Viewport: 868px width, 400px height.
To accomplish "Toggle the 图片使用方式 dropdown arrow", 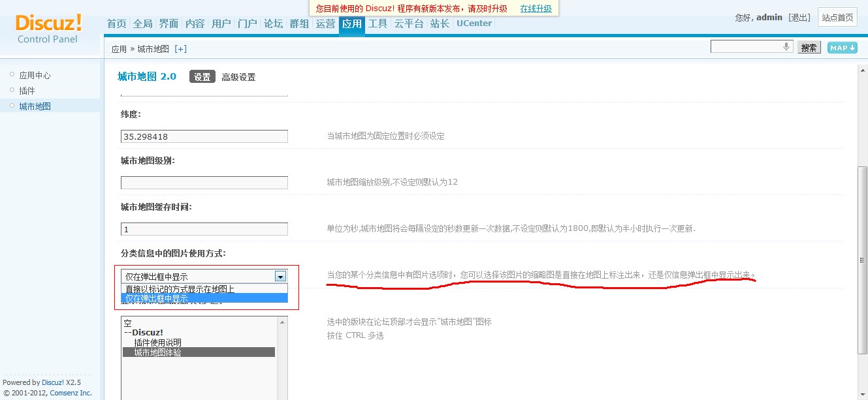I will 280,276.
